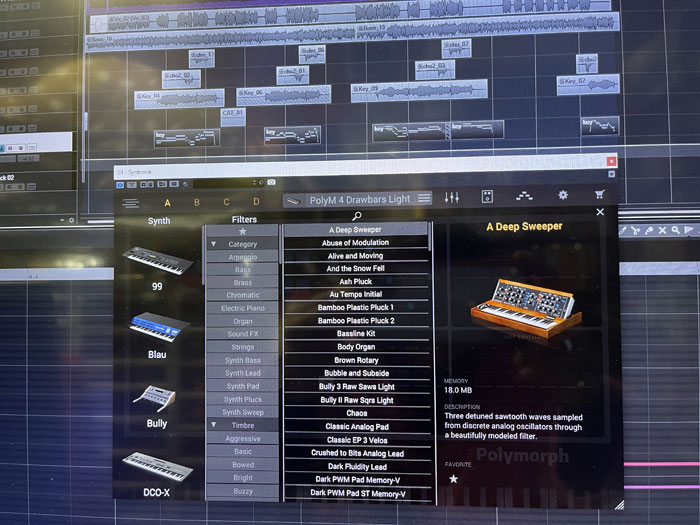This screenshot has width=700, height=525.
Task: Open the effects panel icon
Action: pos(487,196)
